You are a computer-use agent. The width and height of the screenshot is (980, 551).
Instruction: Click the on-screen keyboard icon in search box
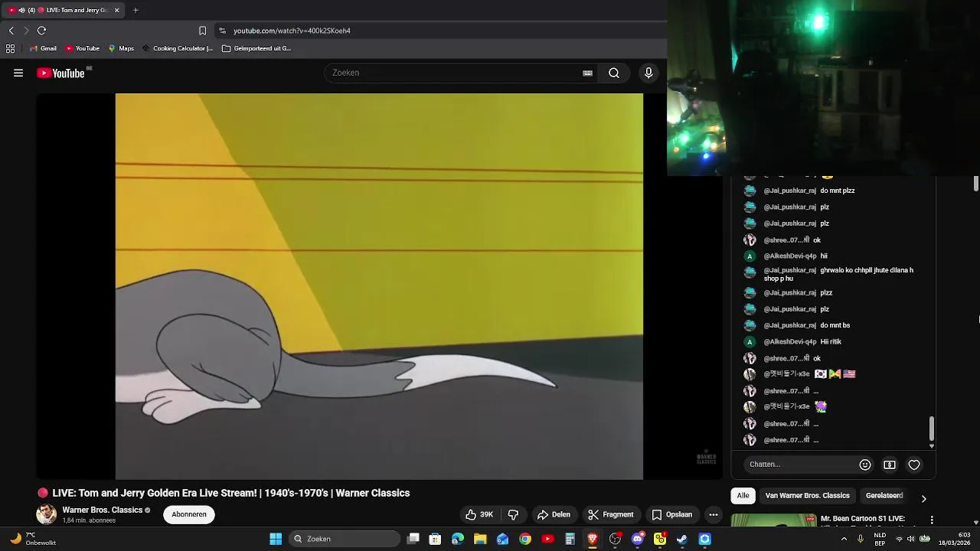pyautogui.click(x=587, y=73)
